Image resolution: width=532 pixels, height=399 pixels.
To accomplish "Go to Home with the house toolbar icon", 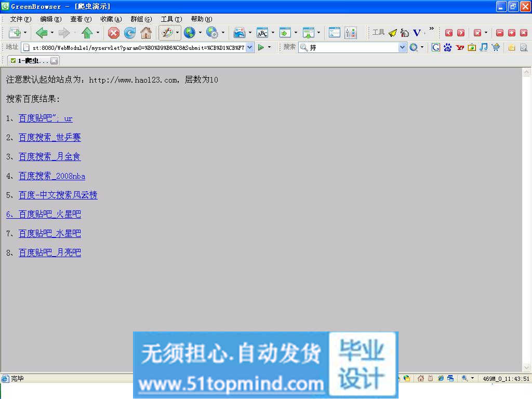I will [146, 33].
